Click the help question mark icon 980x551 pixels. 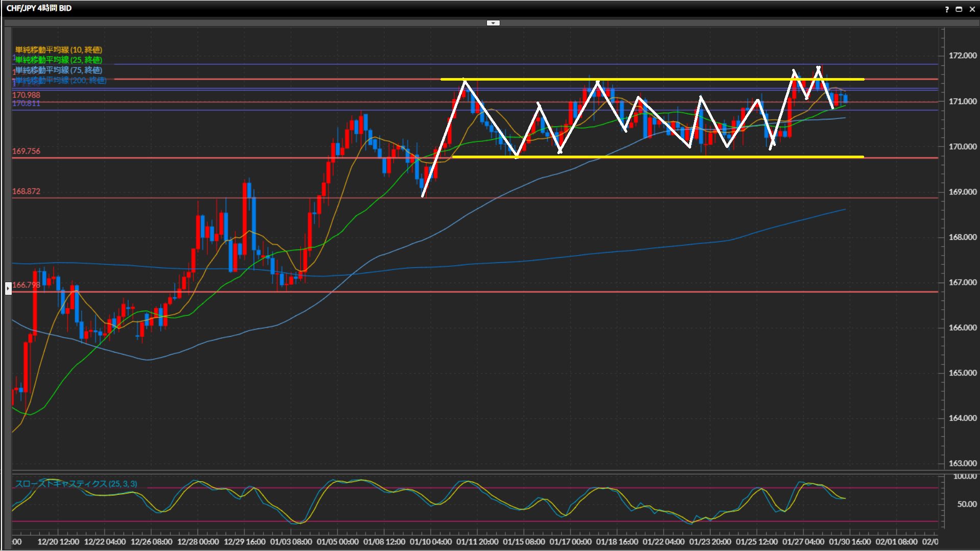pos(947,9)
